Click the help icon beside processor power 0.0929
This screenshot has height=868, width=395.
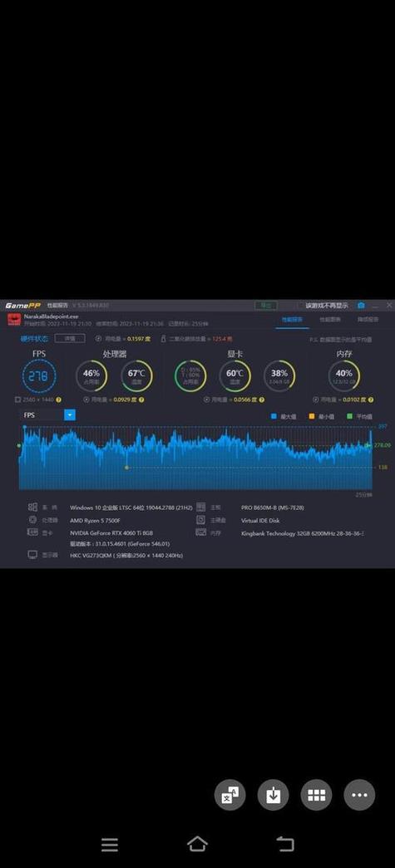142,400
